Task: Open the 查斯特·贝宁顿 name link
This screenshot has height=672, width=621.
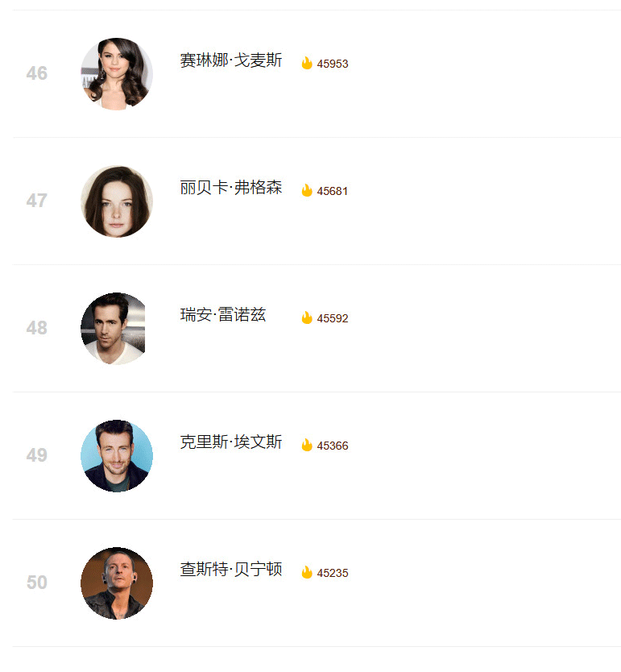Action: (231, 569)
